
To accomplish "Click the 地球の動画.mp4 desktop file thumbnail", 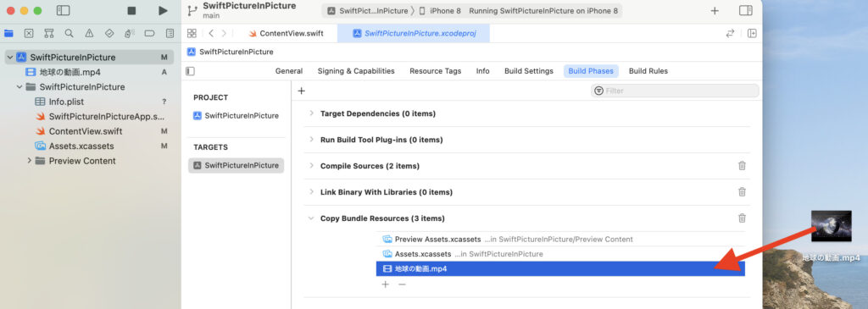I will pos(832,226).
